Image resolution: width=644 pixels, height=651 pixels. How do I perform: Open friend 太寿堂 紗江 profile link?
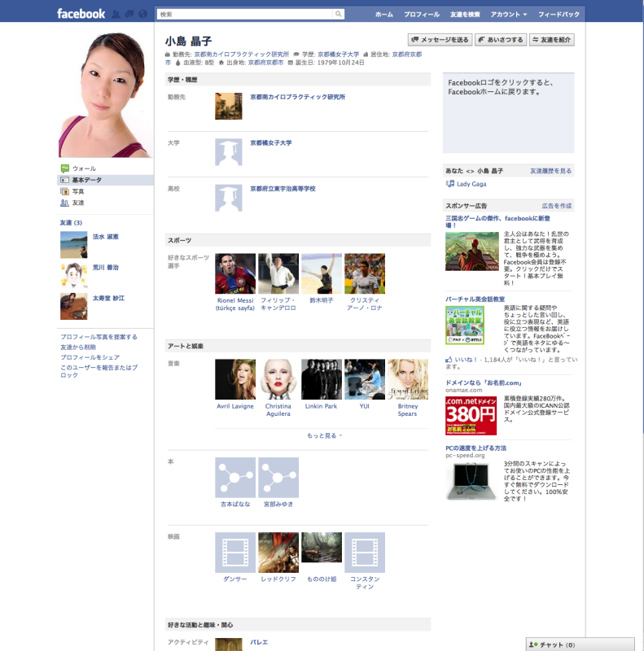[x=108, y=298]
